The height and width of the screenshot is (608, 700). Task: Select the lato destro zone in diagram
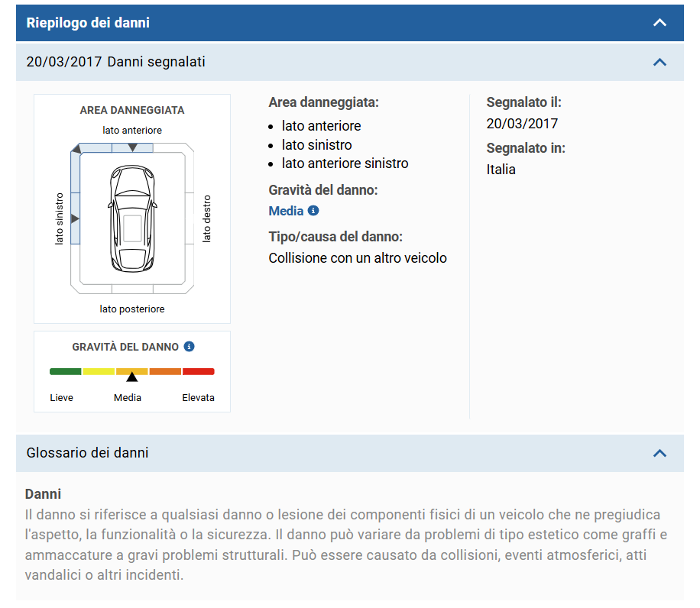[190, 218]
